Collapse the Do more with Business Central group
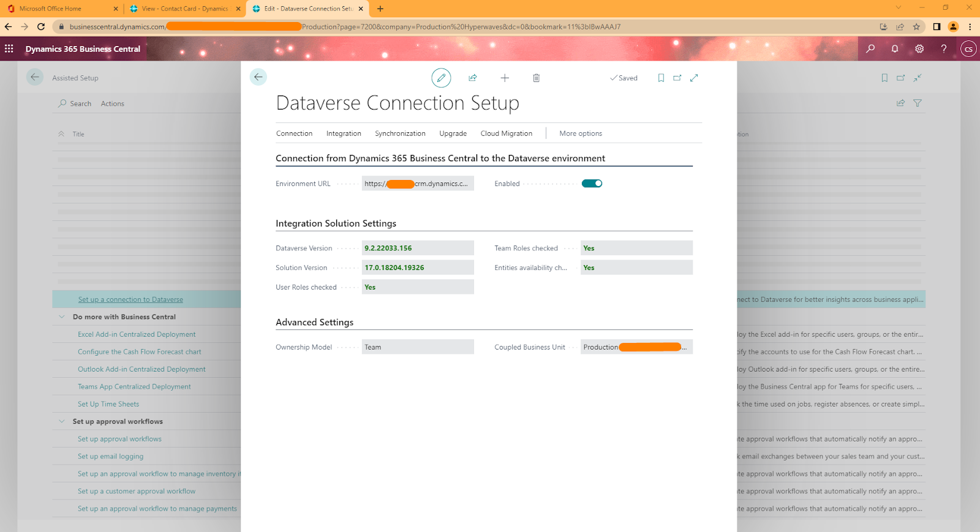Image resolution: width=980 pixels, height=532 pixels. point(61,317)
